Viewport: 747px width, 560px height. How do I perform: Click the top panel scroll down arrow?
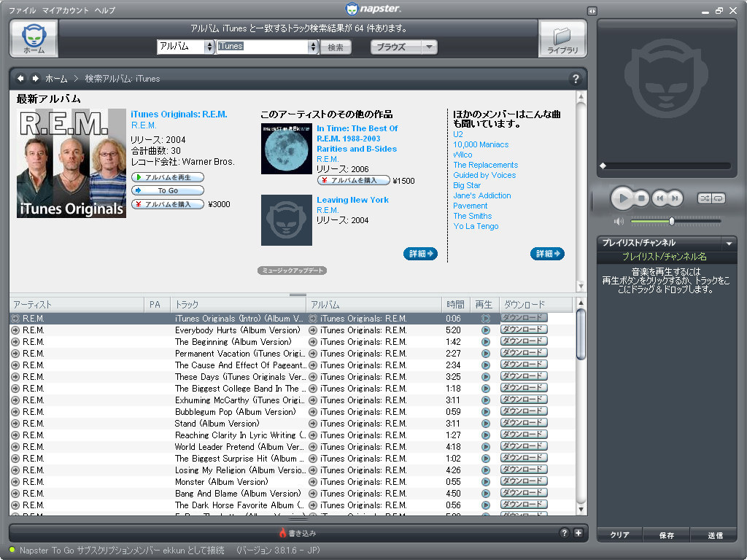(580, 286)
